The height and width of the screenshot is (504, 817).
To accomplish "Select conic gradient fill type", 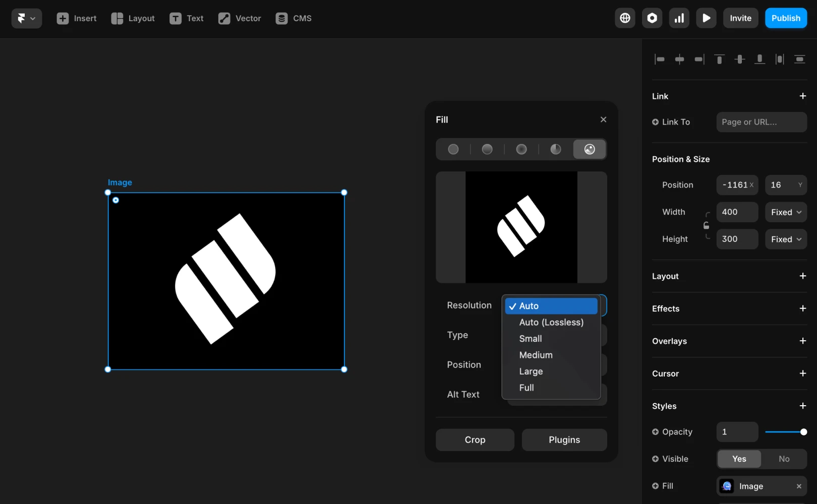I will click(556, 149).
